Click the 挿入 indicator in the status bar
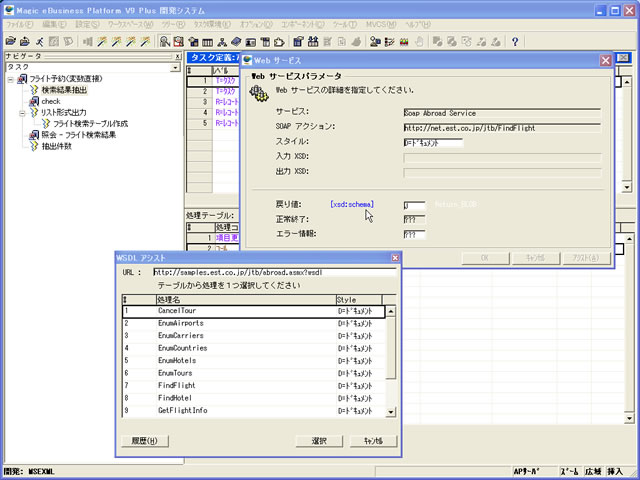640x480 pixels. click(x=615, y=471)
